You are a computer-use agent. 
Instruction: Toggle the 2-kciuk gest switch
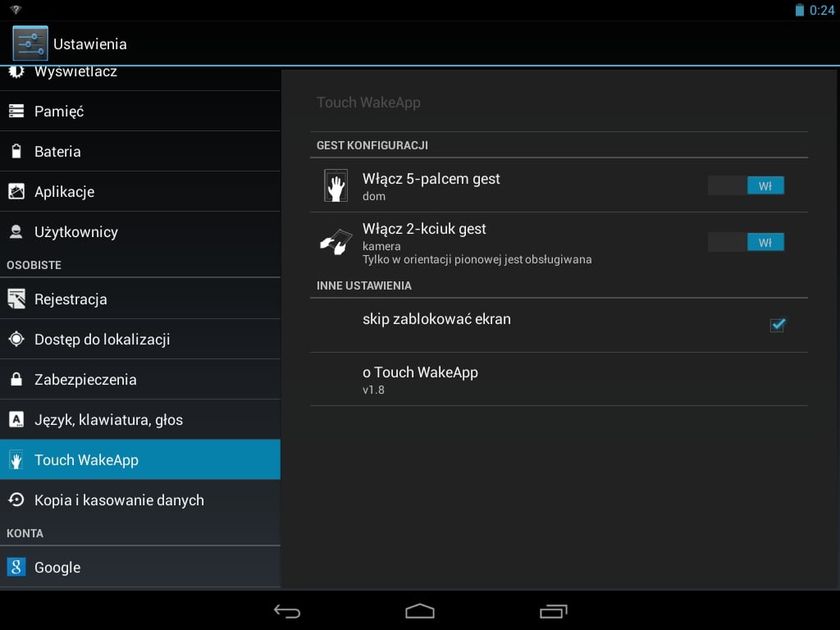point(746,242)
